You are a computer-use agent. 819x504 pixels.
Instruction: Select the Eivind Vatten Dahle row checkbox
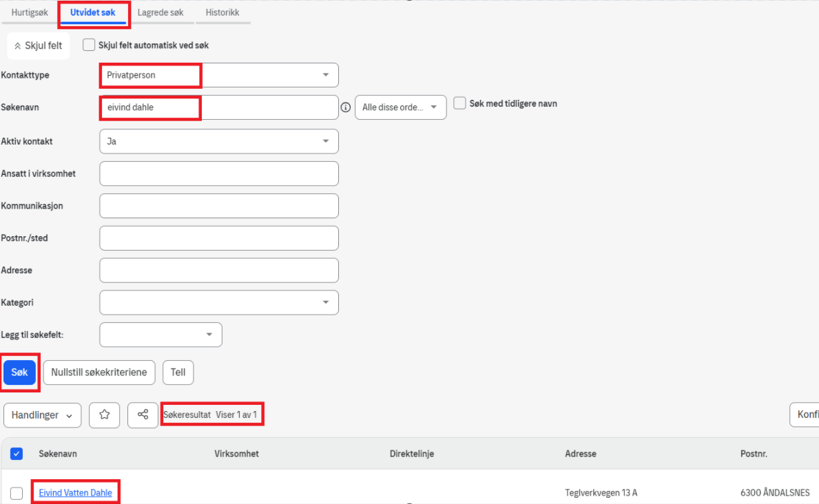click(x=17, y=493)
